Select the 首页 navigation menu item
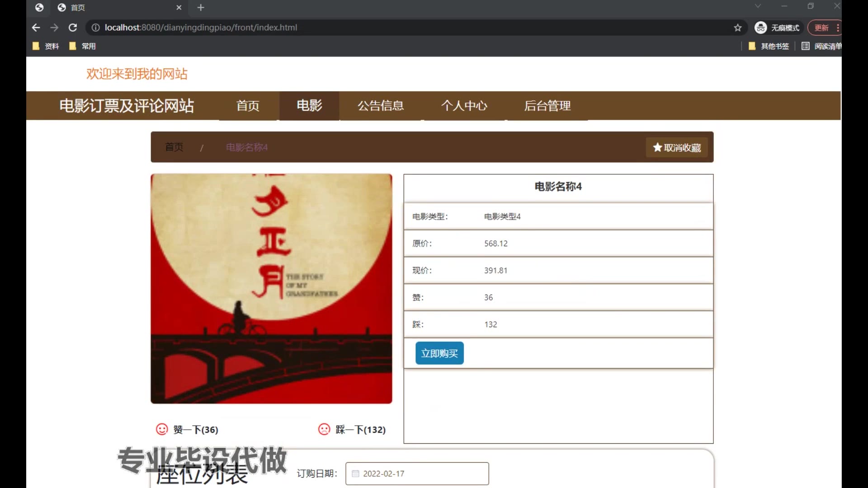This screenshot has height=488, width=868. coord(248,106)
